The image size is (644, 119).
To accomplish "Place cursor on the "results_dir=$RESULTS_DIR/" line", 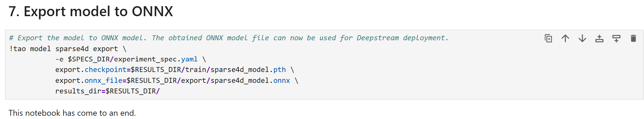I will point(107,91).
